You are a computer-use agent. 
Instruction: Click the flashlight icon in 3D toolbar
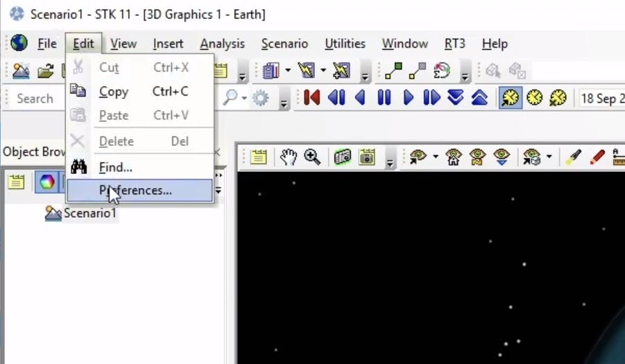[x=573, y=157]
